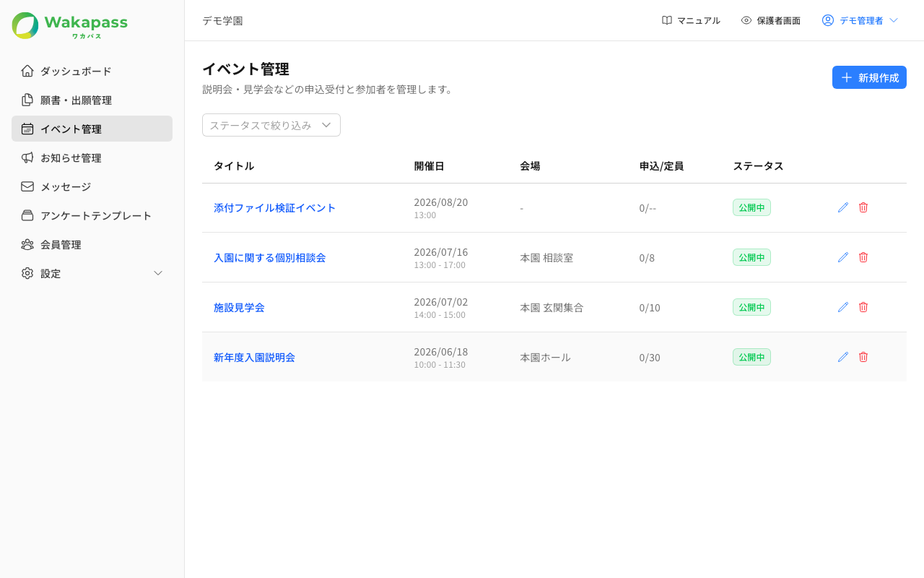Click the 申込/定員 column header
The height and width of the screenshot is (578, 924).
661,165
